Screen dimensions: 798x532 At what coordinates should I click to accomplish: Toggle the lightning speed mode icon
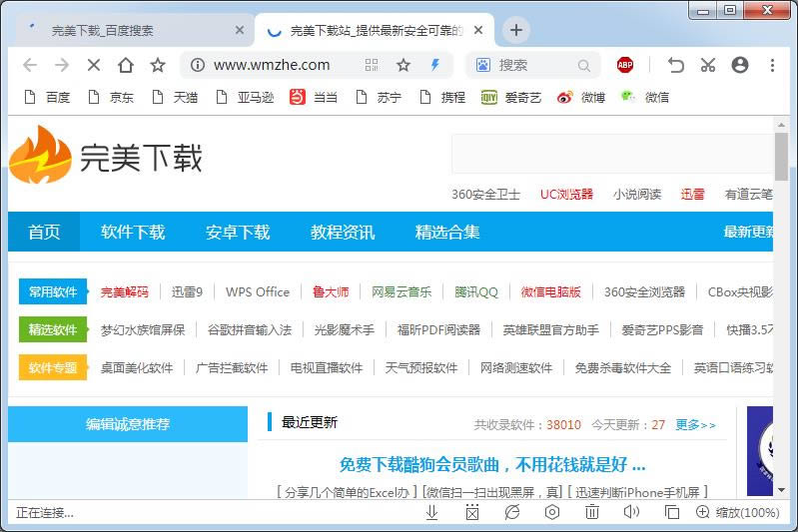click(435, 65)
